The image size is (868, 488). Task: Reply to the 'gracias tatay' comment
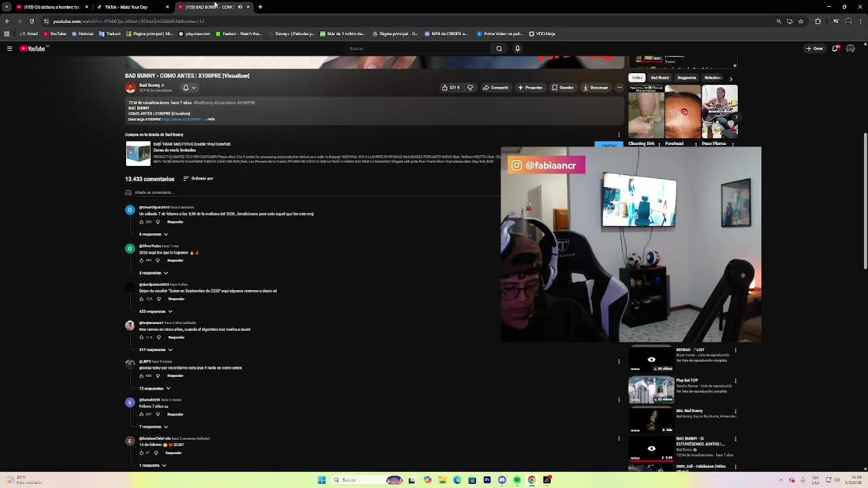(x=175, y=375)
